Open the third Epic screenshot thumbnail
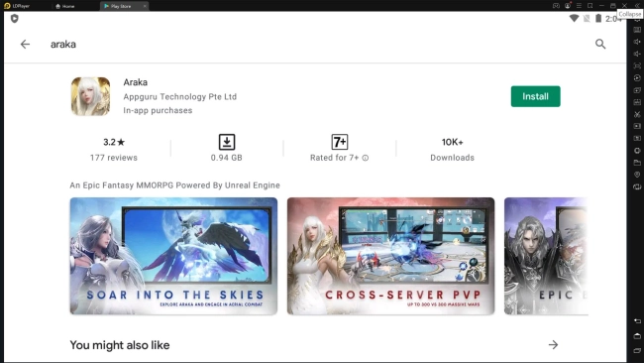The height and width of the screenshot is (363, 644). pos(546,256)
